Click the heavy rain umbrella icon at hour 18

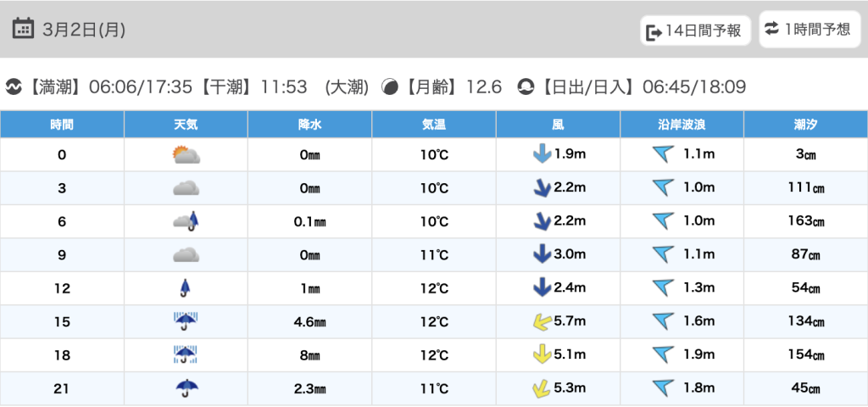(x=186, y=354)
